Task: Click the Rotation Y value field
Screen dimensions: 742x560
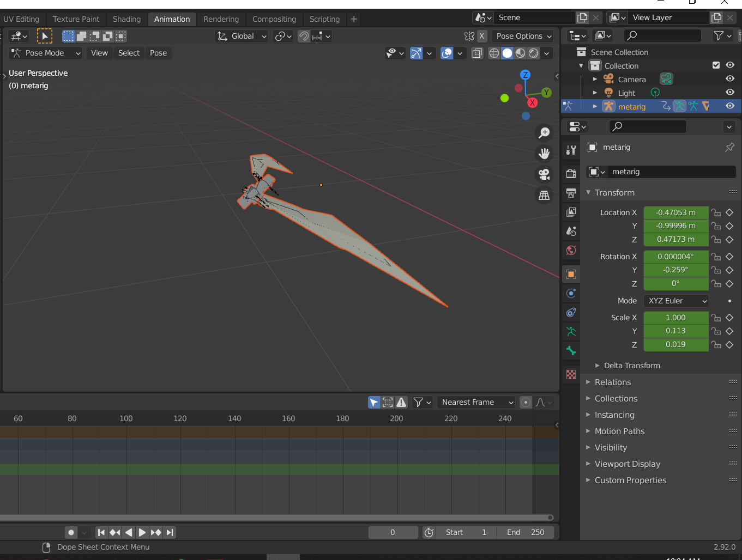Action: 676,270
